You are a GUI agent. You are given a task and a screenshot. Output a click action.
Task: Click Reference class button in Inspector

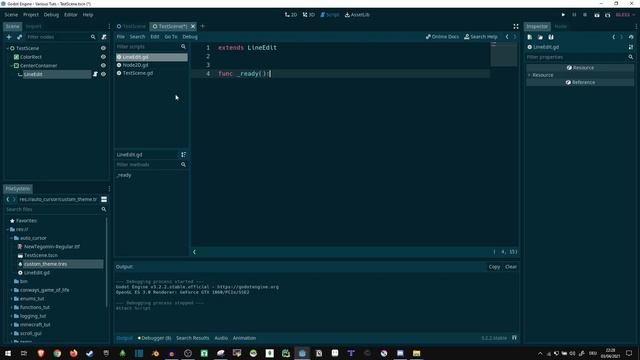click(580, 82)
